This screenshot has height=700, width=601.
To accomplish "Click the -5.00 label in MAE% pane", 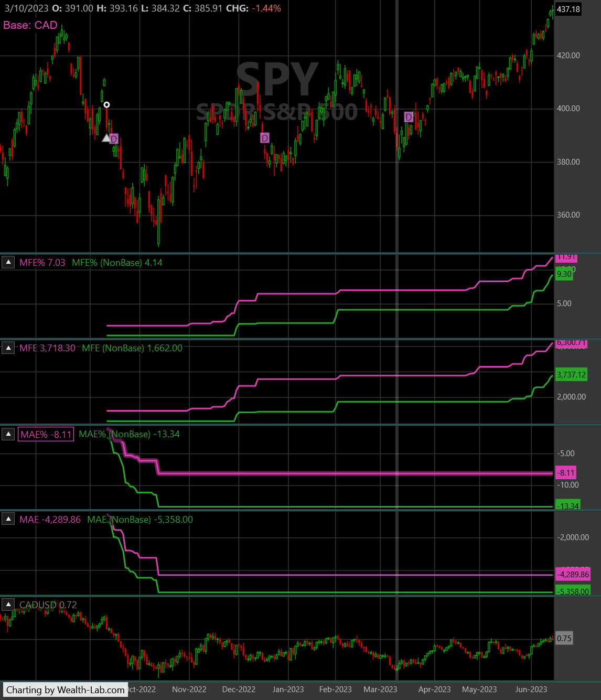I will click(565, 454).
